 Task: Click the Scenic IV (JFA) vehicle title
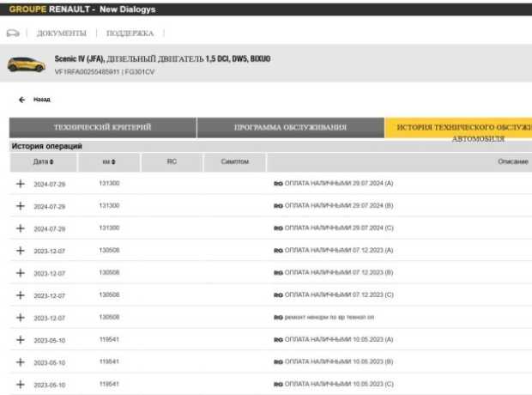(x=162, y=58)
